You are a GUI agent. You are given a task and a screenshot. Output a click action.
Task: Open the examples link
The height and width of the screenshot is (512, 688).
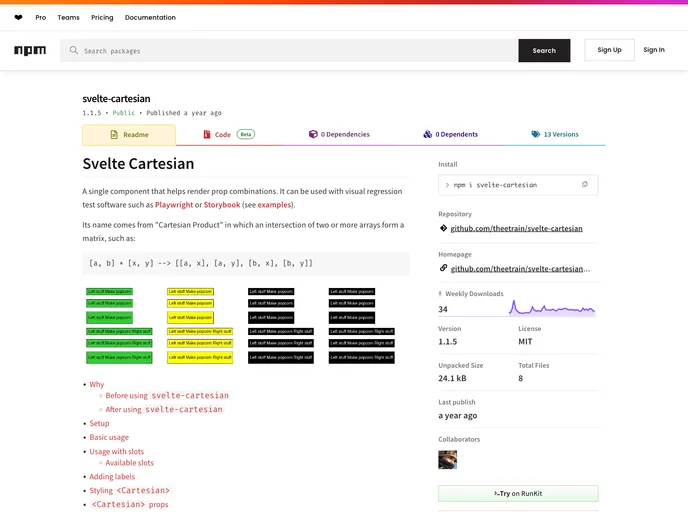(x=274, y=205)
